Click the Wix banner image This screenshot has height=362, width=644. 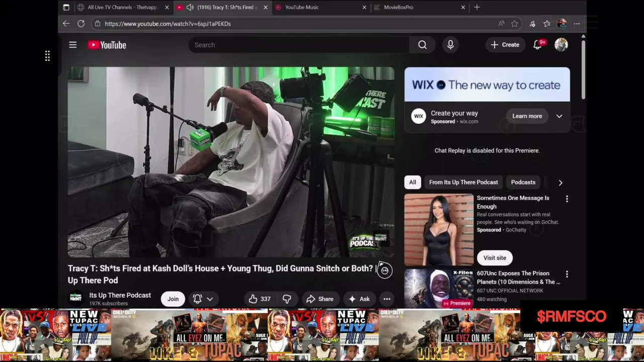click(x=487, y=84)
